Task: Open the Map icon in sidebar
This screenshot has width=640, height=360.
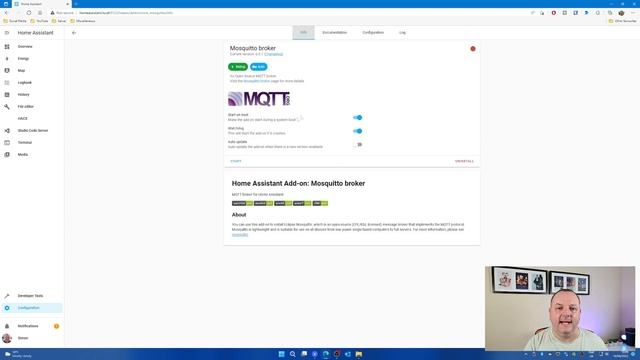Action: [7, 71]
